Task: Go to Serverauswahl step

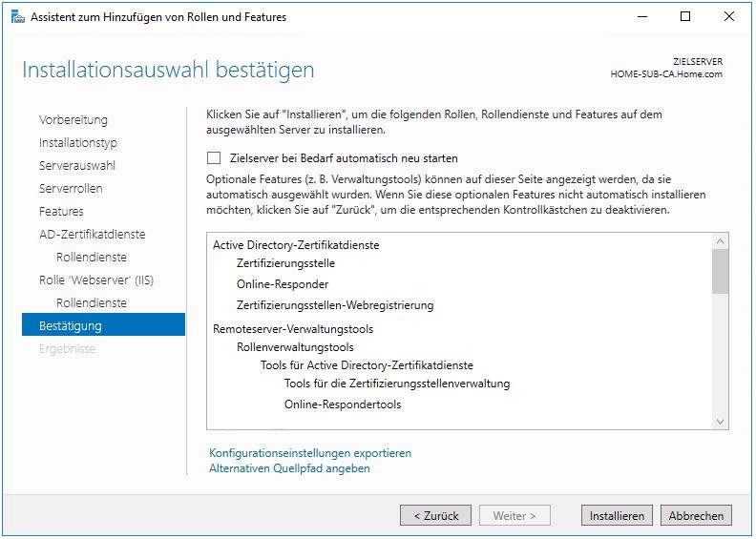Action: pyautogui.click(x=77, y=166)
